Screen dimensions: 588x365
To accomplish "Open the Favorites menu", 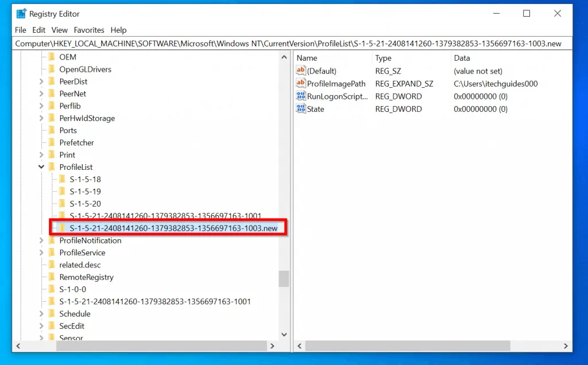I will click(x=89, y=30).
